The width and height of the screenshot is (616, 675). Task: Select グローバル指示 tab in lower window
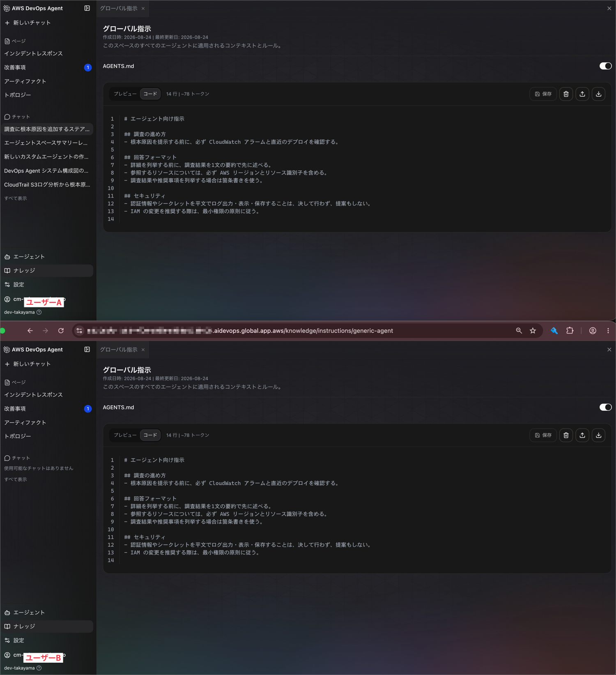click(119, 350)
